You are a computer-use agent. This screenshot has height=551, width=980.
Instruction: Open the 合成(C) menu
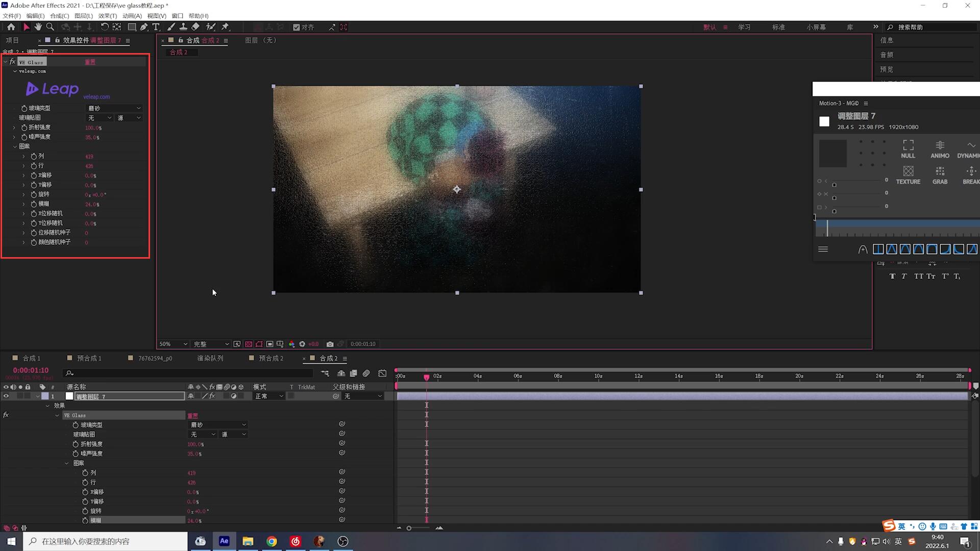pos(59,16)
